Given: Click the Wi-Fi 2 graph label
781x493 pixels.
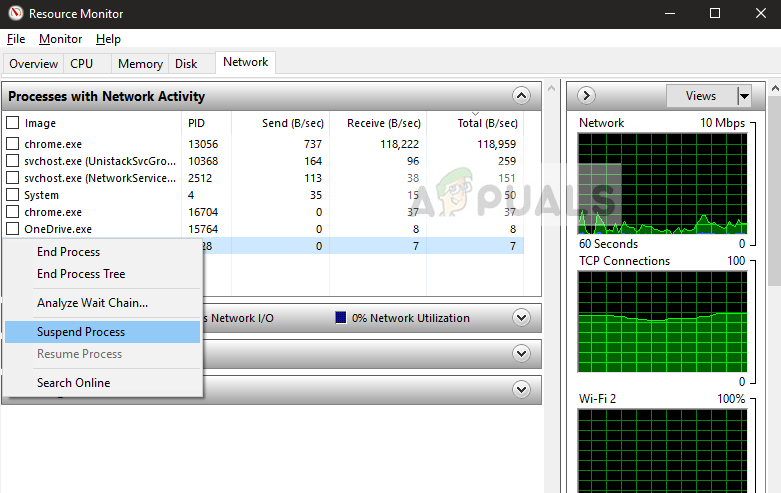Looking at the screenshot, I should (x=597, y=398).
